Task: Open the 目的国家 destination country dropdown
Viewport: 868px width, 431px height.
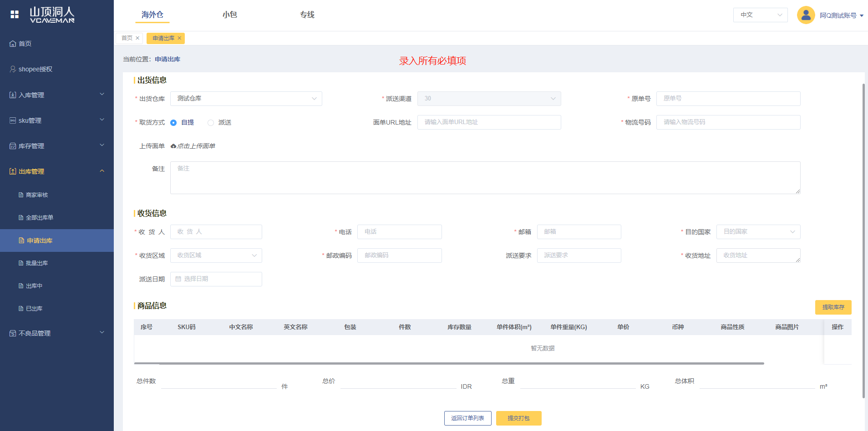Action: (x=758, y=232)
